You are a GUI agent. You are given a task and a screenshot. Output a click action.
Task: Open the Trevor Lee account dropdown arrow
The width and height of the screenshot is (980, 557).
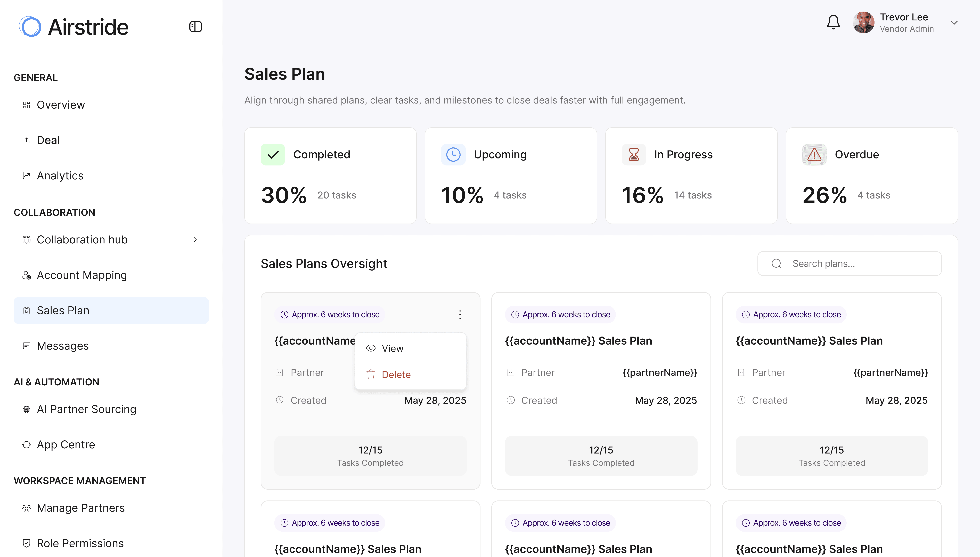tap(954, 23)
